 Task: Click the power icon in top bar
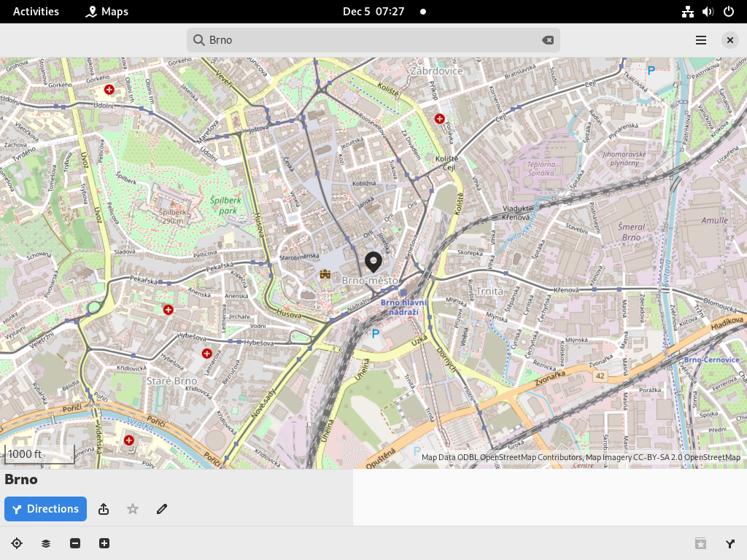coord(729,12)
